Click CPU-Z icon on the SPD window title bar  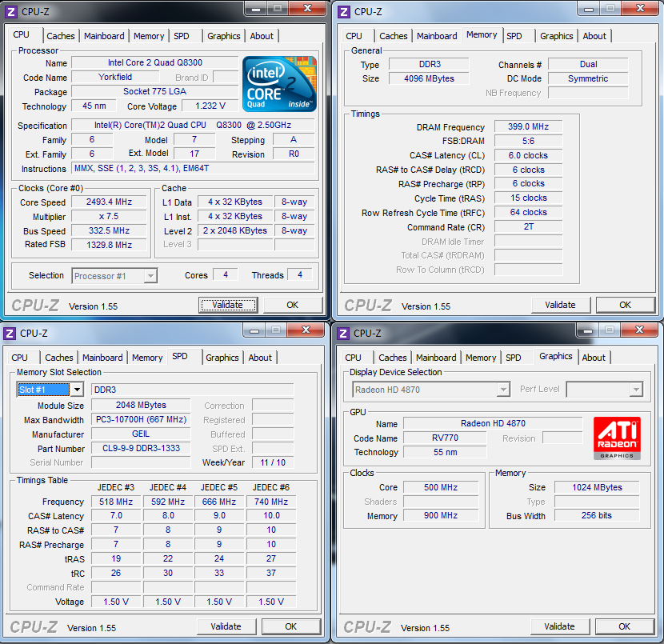tap(10, 333)
